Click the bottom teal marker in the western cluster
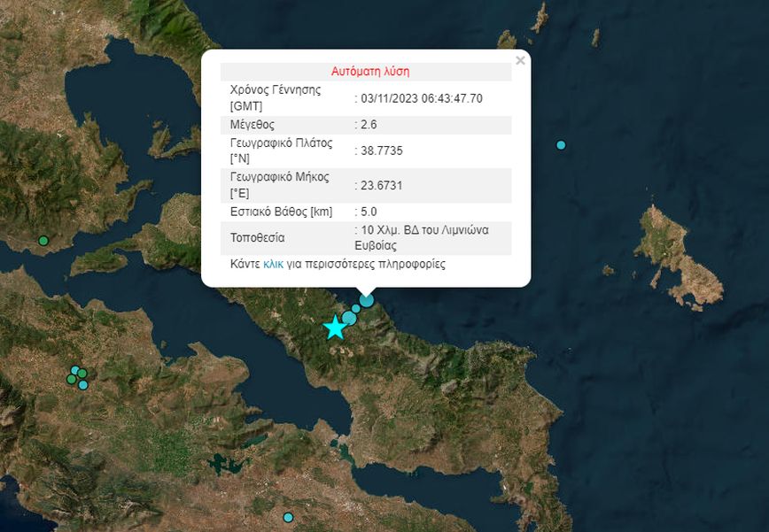 [83, 385]
